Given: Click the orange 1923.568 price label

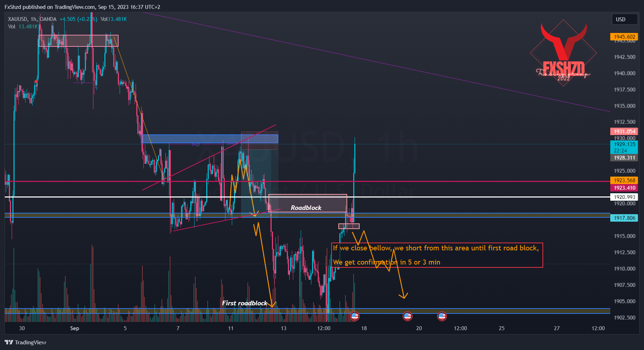Looking at the screenshot, I should point(624,180).
